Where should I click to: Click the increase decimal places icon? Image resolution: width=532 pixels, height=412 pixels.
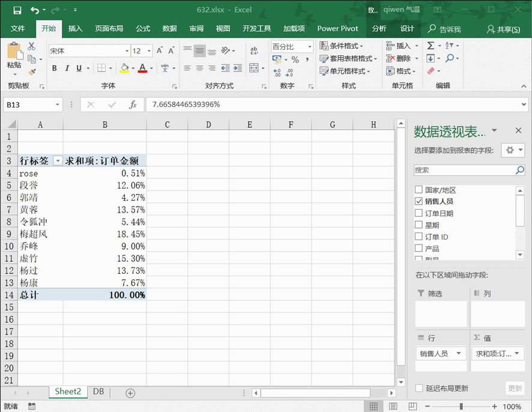(x=276, y=71)
